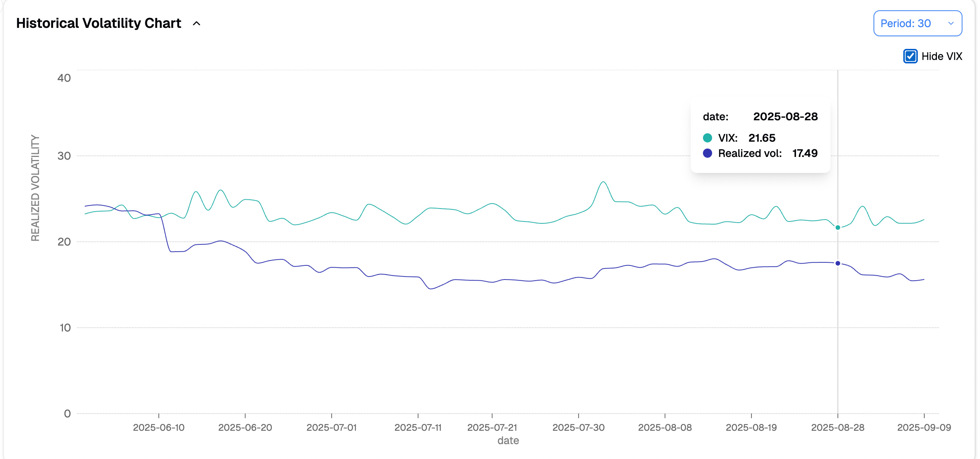Viewport: 980px width, 459px height.
Task: Click the teal VIX data point marker
Action: (x=838, y=228)
